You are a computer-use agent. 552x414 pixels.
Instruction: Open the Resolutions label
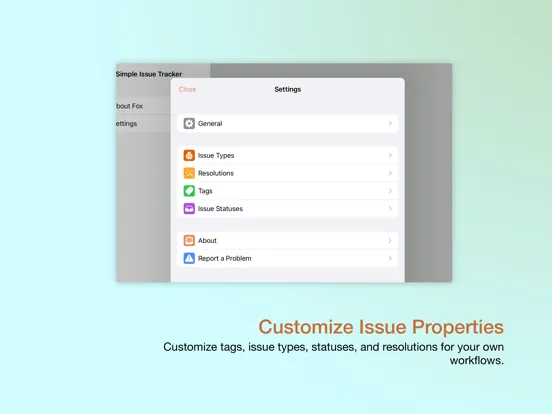tap(216, 173)
